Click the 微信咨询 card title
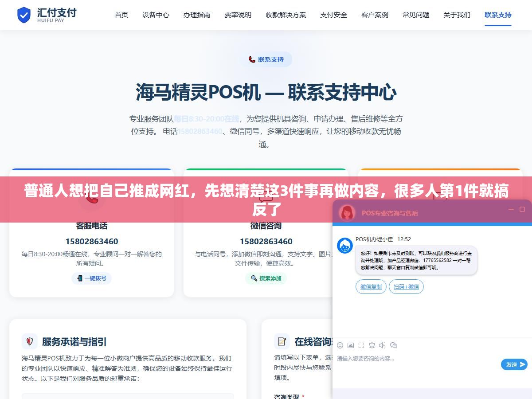This screenshot has height=399, width=532. pos(266,226)
